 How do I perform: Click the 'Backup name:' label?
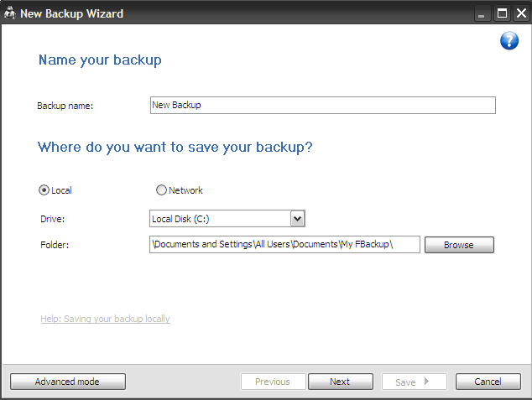click(65, 106)
